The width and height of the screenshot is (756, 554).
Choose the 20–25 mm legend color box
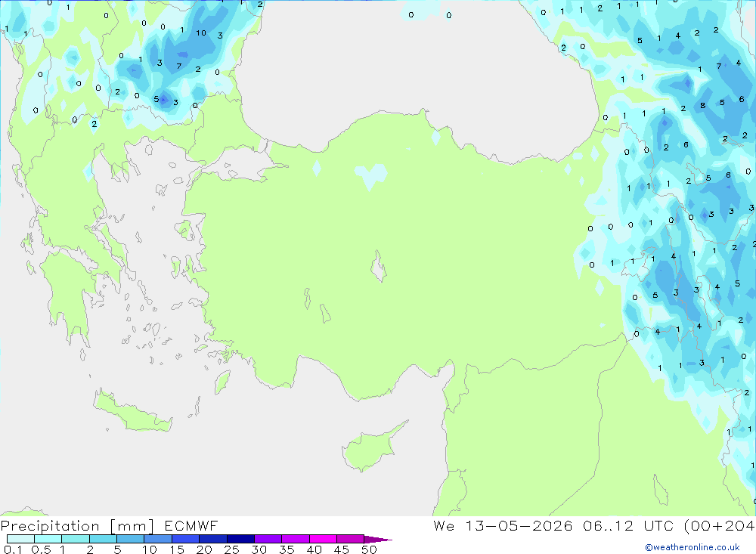[213, 539]
